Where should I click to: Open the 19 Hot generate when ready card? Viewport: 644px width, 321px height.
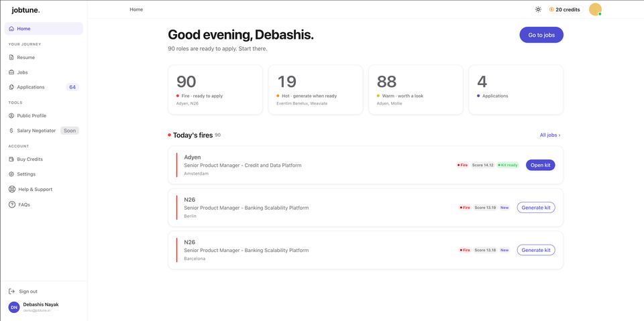coord(315,90)
